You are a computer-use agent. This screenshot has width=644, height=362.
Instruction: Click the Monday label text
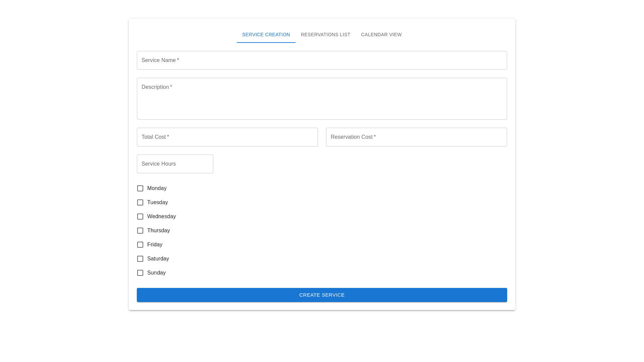pyautogui.click(x=157, y=188)
